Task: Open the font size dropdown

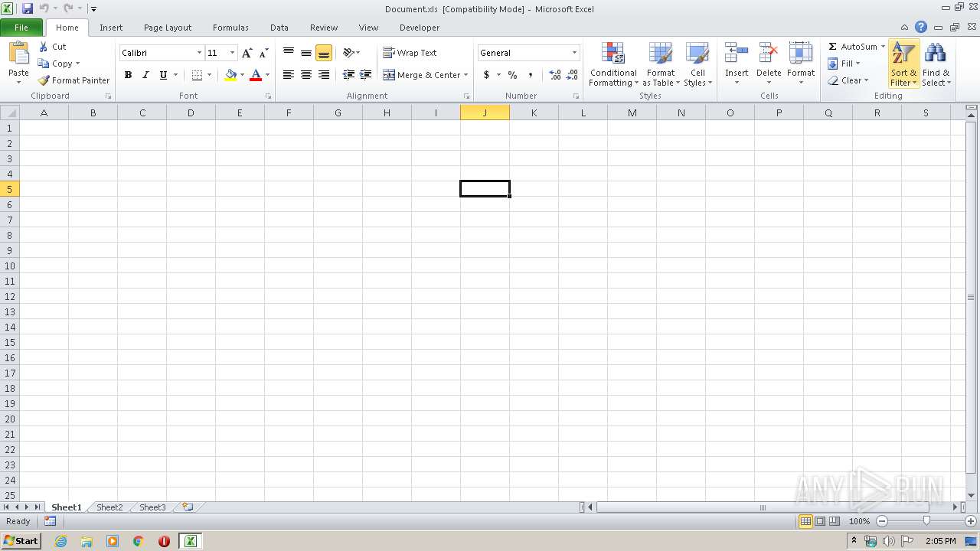Action: tap(232, 53)
